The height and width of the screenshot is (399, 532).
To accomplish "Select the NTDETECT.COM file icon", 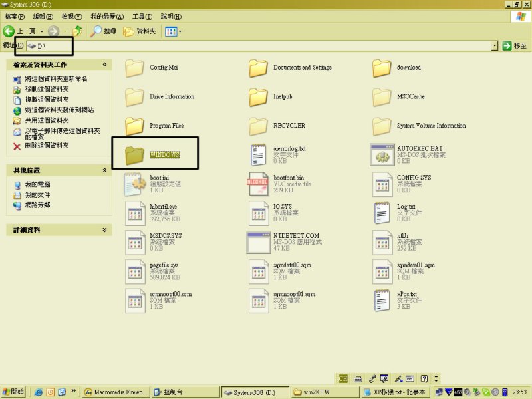I will (259, 243).
